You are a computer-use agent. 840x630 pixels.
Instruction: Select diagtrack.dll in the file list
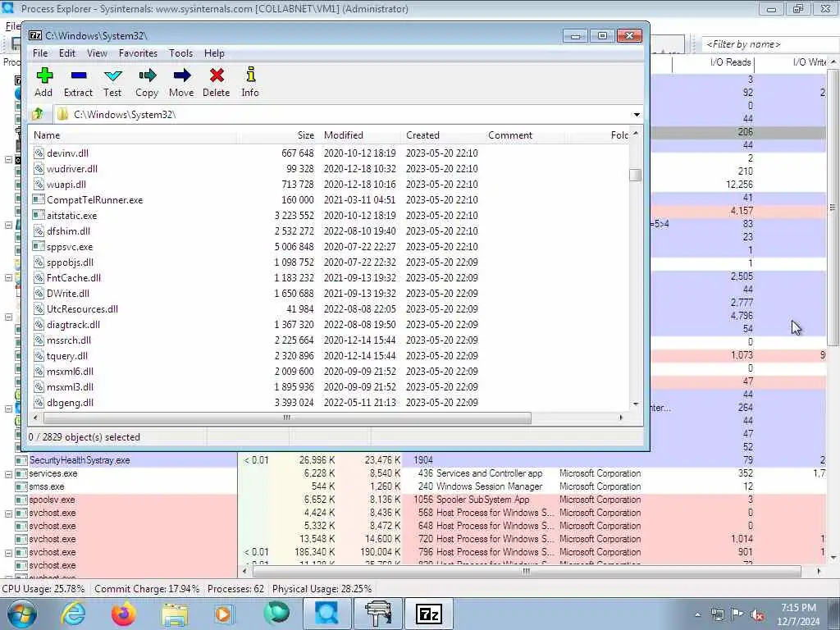pos(73,324)
